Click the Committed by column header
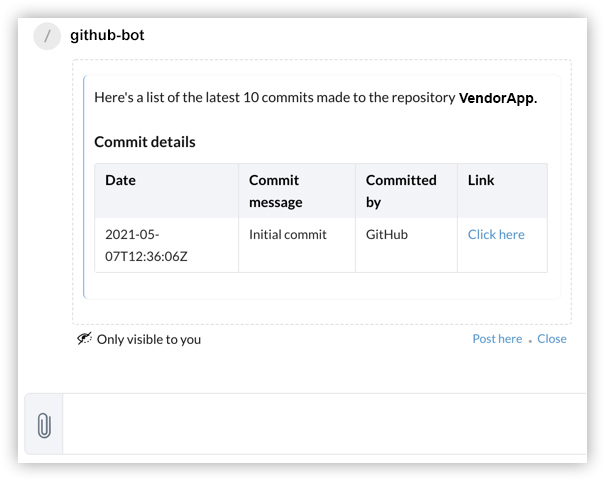605x481 pixels. point(401,191)
